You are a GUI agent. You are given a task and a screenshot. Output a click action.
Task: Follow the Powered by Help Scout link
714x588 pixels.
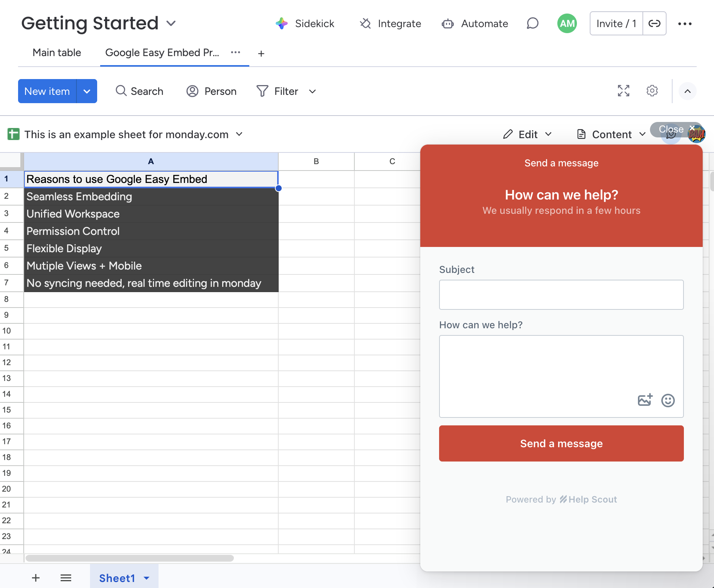coord(561,499)
